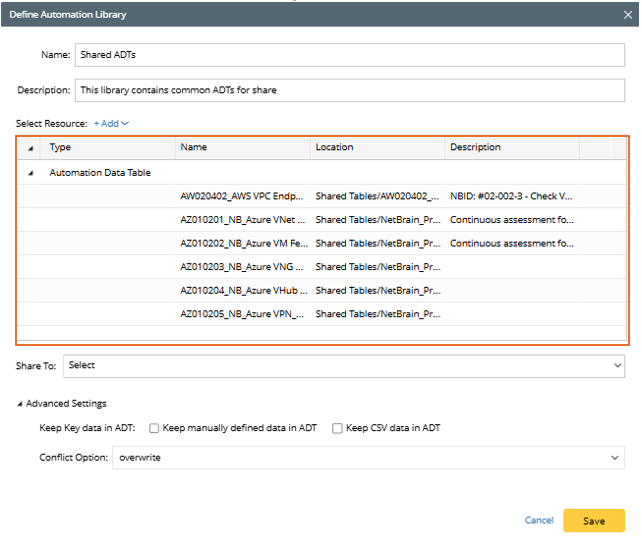Open the Add resource dropdown

(x=111, y=124)
